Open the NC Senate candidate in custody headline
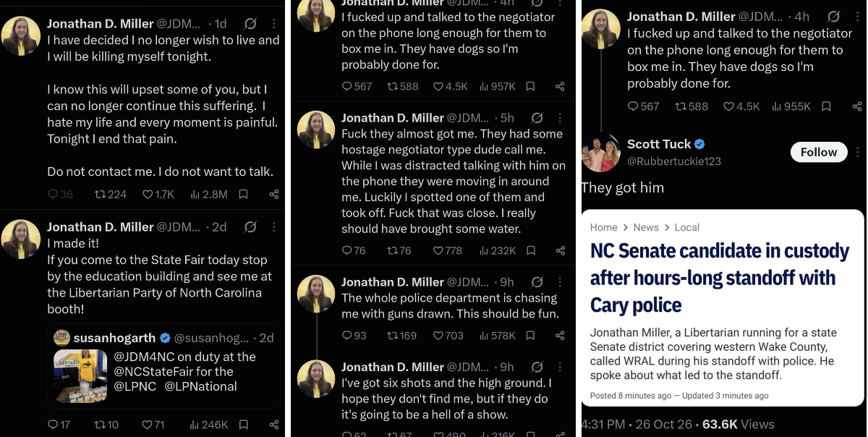This screenshot has width=868, height=437. tap(720, 278)
